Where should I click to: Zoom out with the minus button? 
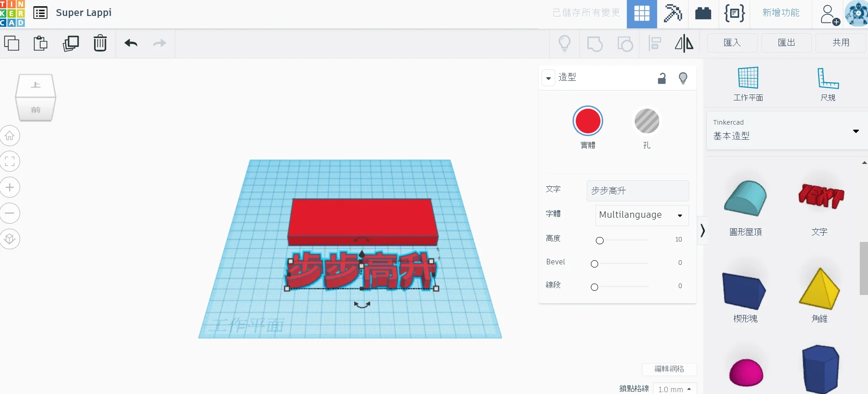pyautogui.click(x=10, y=213)
